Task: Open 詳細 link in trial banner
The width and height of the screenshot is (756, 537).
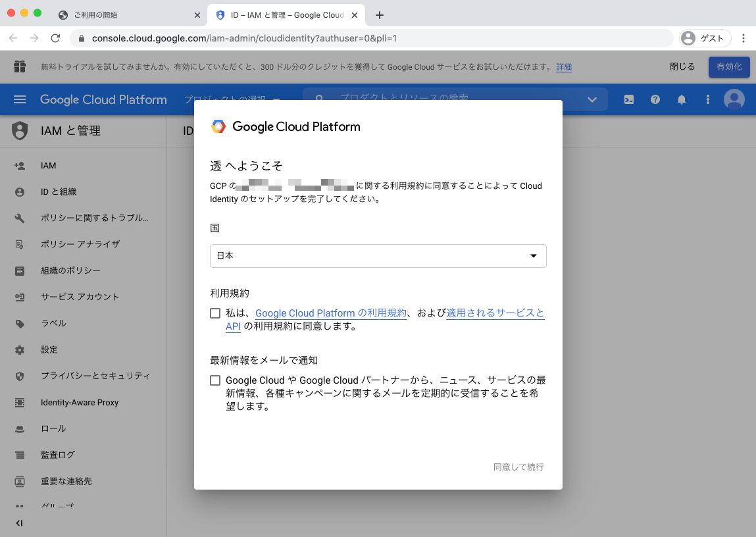Action: (564, 67)
